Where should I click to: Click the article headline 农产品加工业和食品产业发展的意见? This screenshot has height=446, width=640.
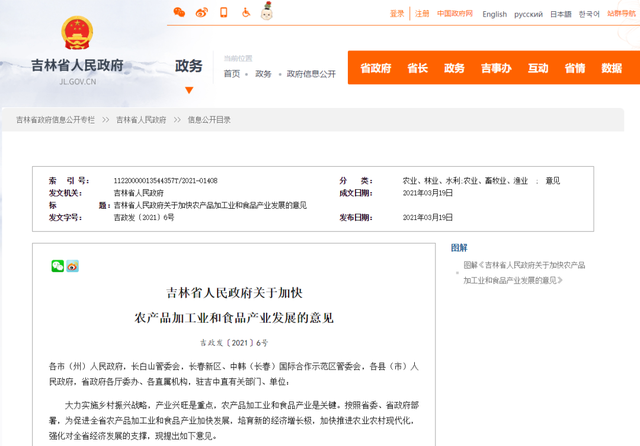coord(234,318)
